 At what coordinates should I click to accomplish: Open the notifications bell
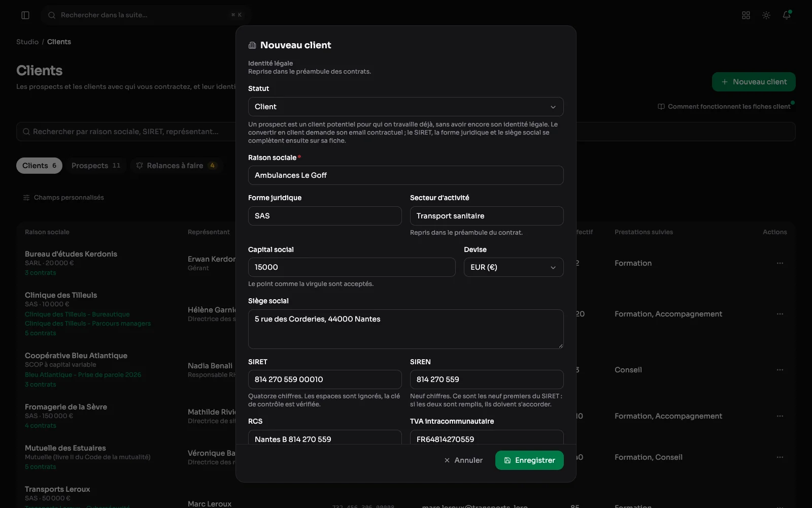tap(787, 15)
